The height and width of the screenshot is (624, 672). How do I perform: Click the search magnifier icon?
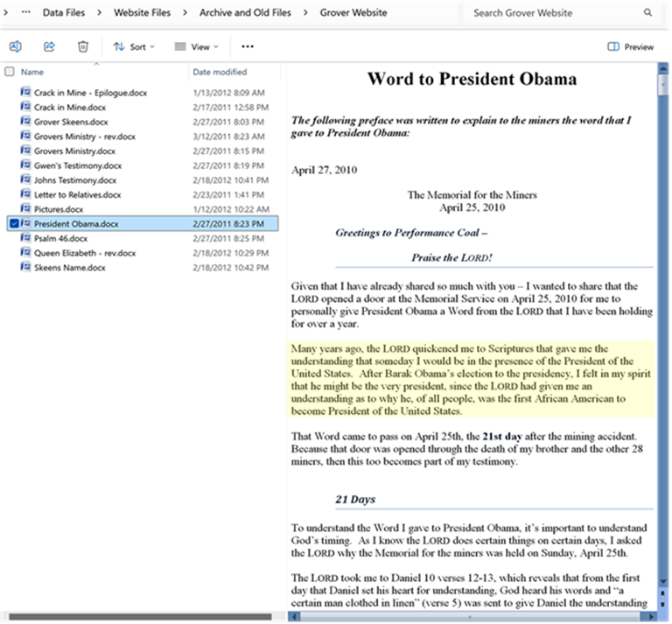647,13
